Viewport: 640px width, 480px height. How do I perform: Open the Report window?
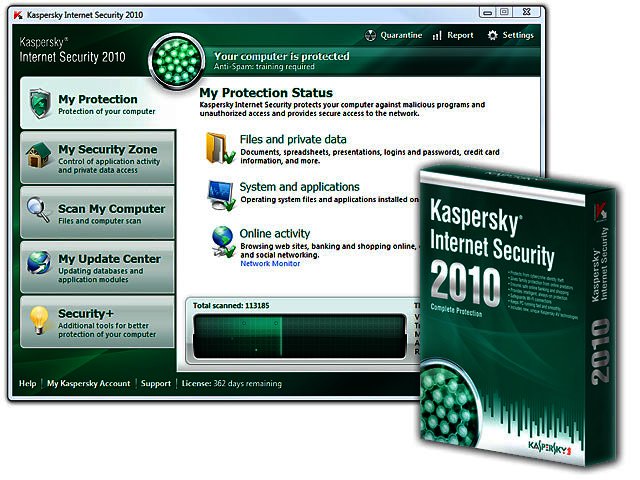click(453, 35)
